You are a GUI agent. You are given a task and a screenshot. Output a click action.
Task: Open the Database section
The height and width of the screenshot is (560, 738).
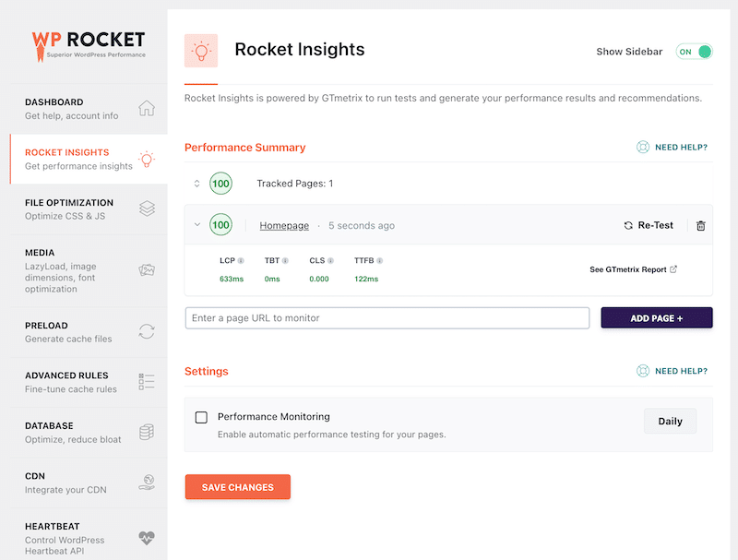[x=89, y=433]
